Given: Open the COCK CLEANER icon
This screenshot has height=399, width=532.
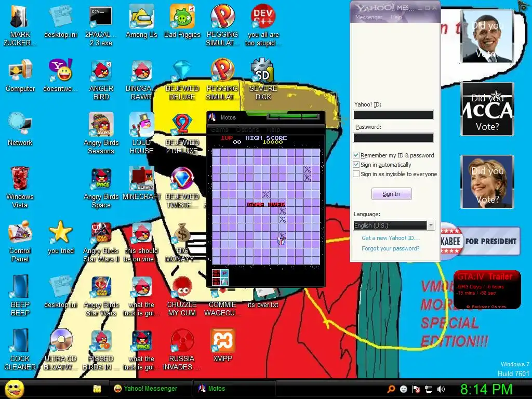Looking at the screenshot, I should tap(20, 350).
